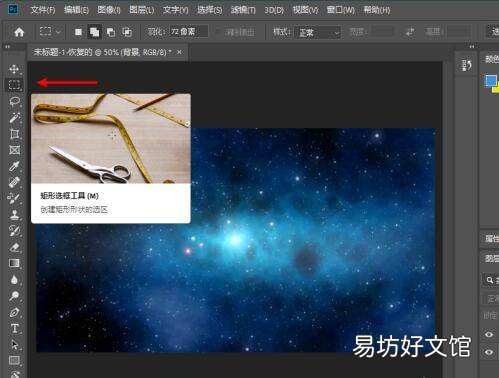
Task: Click the blue foreground color swatch
Action: [x=490, y=81]
